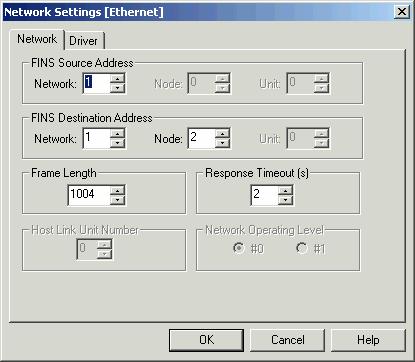Close the Network Settings window
The height and width of the screenshot is (362, 415).
[402, 12]
